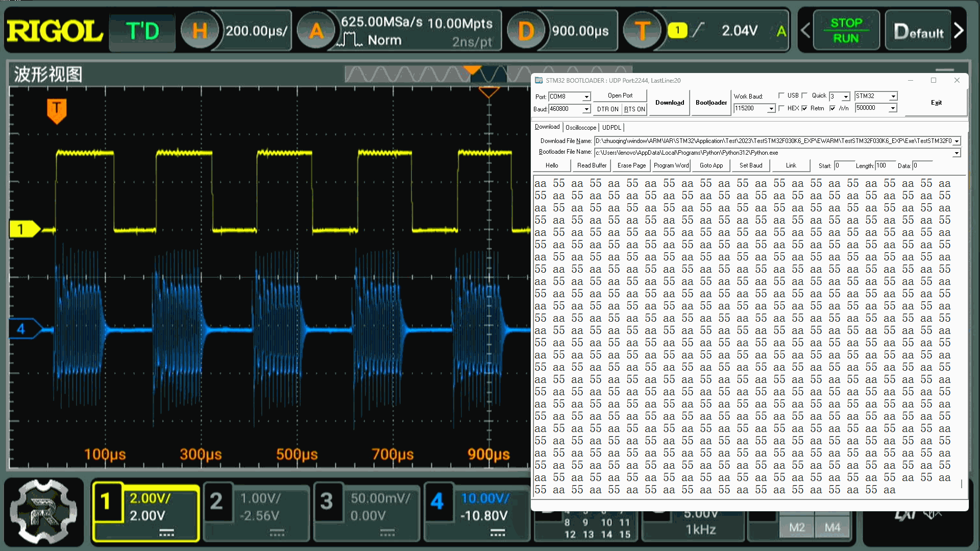This screenshot has height=551, width=980.
Task: Expand the 500000 dropdown
Action: 893,108
